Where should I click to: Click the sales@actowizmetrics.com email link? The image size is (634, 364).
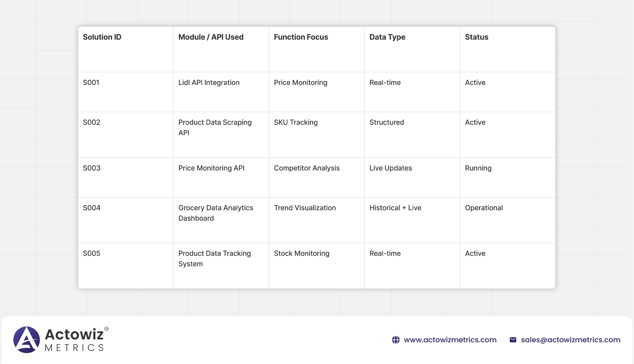pos(570,340)
